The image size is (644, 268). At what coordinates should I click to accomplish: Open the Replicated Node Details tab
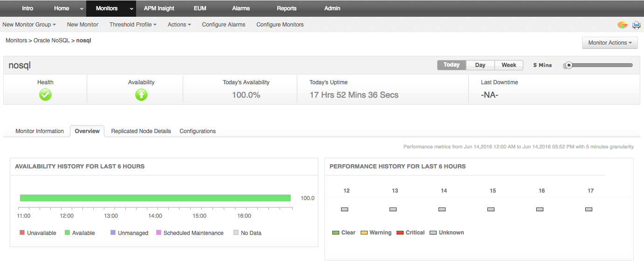141,131
